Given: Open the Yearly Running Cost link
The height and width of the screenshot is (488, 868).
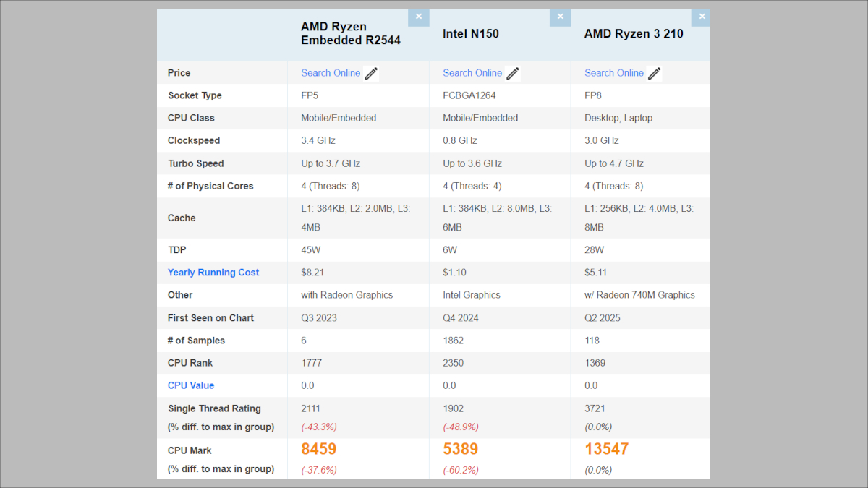Looking at the screenshot, I should (x=213, y=273).
